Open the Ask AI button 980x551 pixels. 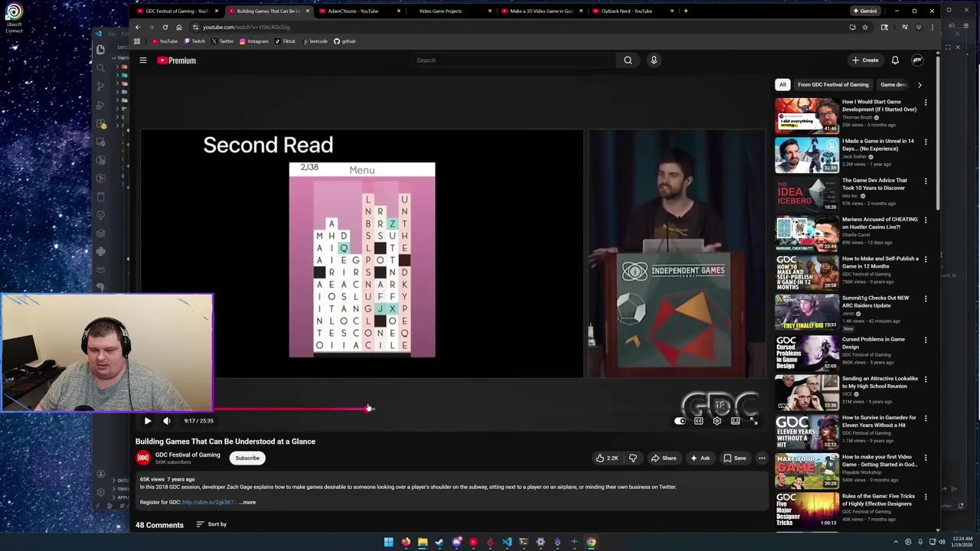click(700, 458)
